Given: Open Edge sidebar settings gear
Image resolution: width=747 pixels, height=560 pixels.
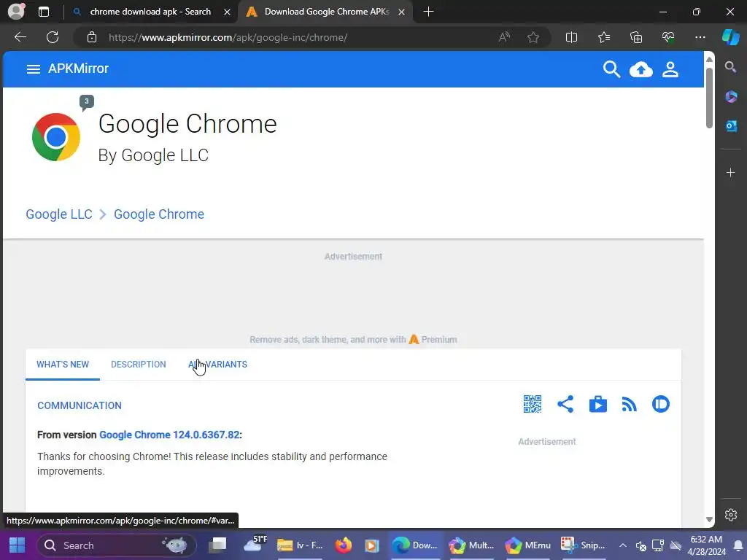Looking at the screenshot, I should 730,515.
